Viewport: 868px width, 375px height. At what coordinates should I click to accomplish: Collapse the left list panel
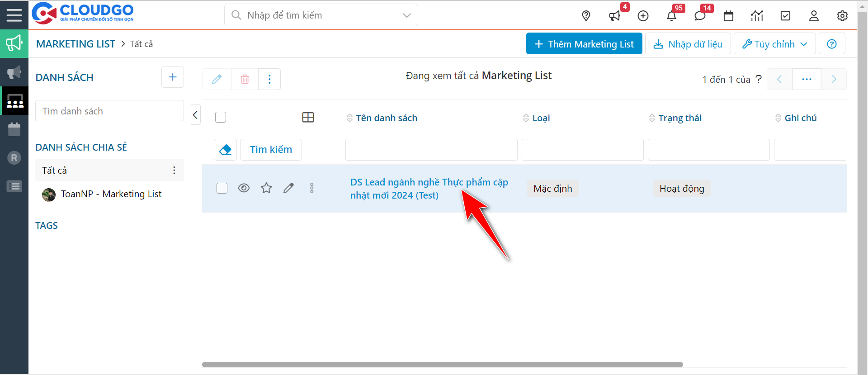(195, 115)
